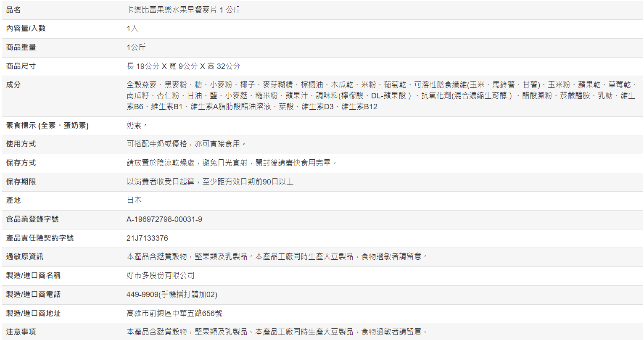This screenshot has height=340, width=644.
Task: Click the 日本 origin value
Action: tap(134, 200)
